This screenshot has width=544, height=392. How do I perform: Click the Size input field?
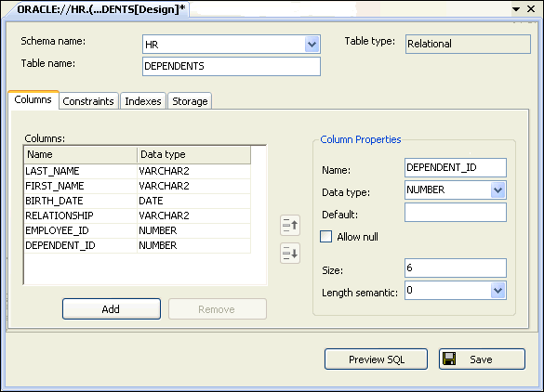coord(455,268)
